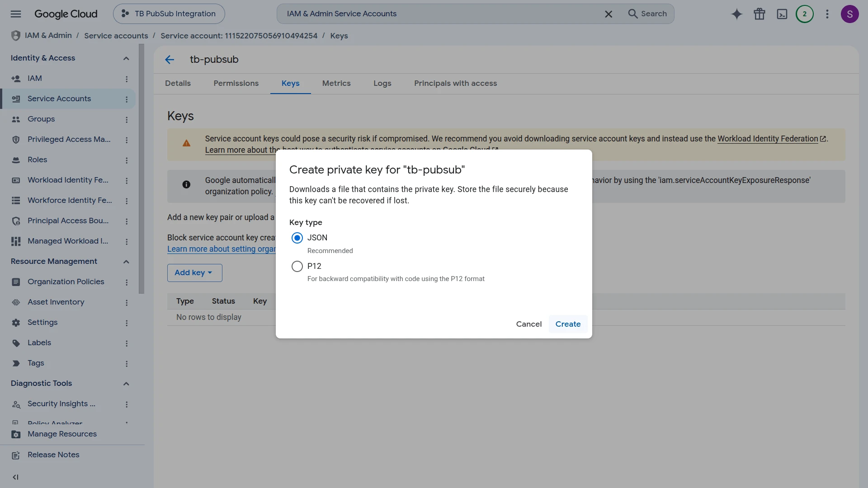Open the Add key dropdown
Viewport: 868px width, 488px height.
(x=194, y=273)
